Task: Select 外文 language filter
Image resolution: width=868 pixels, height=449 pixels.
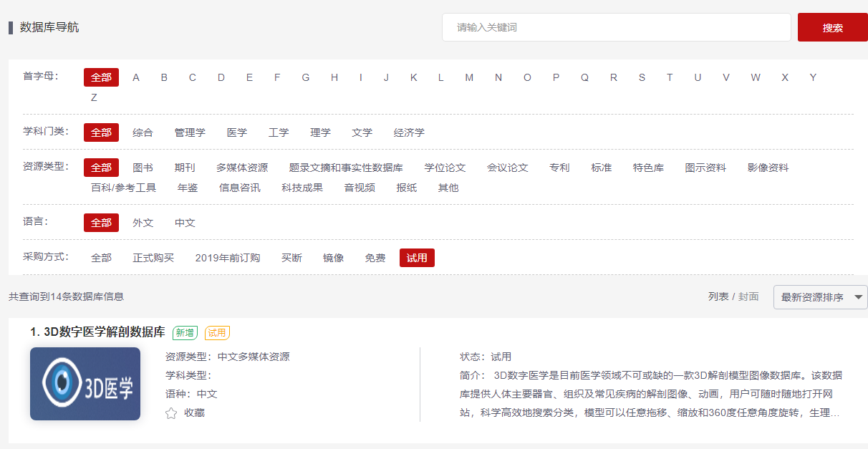Action: coord(143,223)
